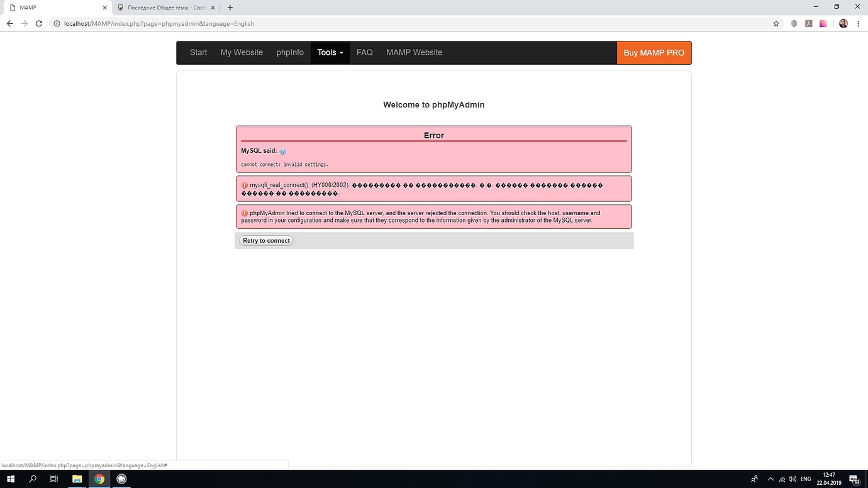The width and height of the screenshot is (868, 488).
Task: Open the gray shield extension
Action: [x=794, y=23]
